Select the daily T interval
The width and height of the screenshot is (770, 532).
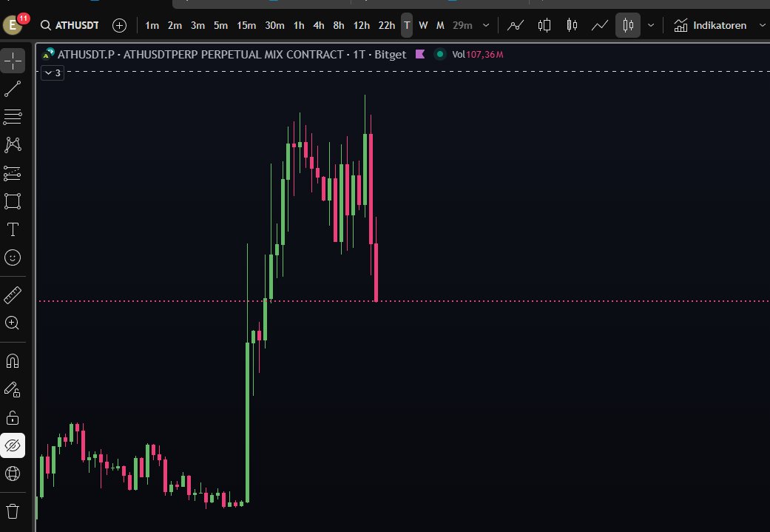point(407,25)
